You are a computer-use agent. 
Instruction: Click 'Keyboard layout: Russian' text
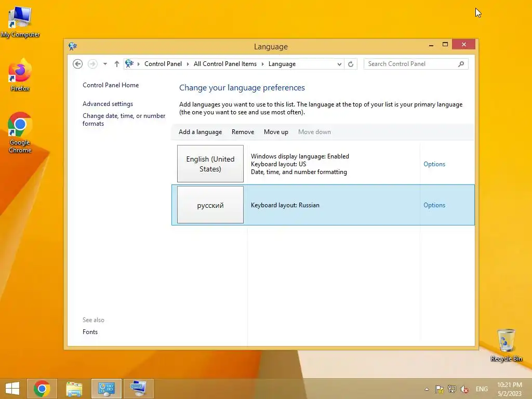point(285,205)
